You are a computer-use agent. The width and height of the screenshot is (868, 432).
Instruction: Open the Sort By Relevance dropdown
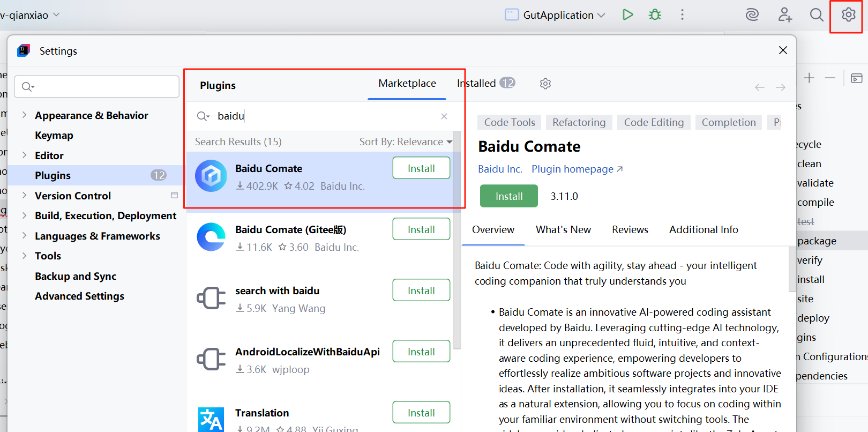pos(406,141)
